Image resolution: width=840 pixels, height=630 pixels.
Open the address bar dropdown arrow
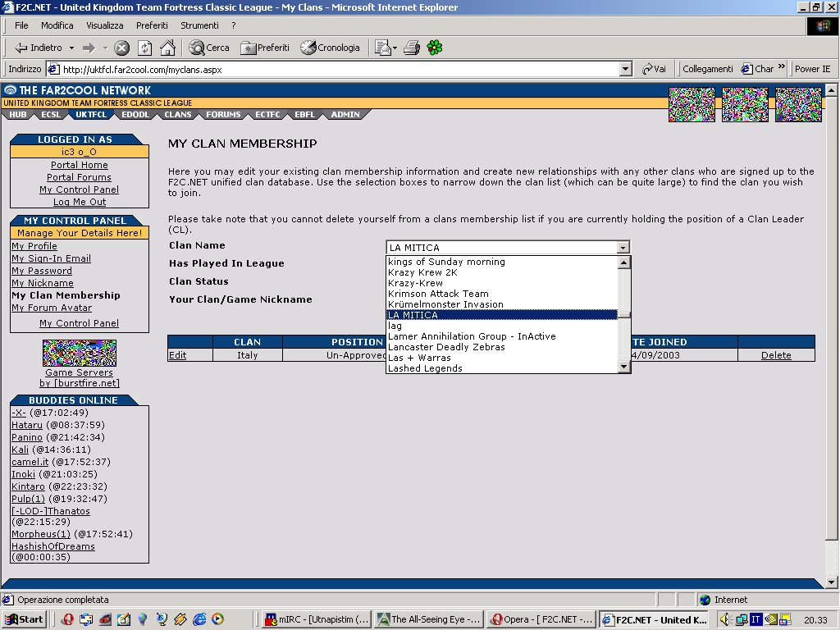click(x=625, y=69)
